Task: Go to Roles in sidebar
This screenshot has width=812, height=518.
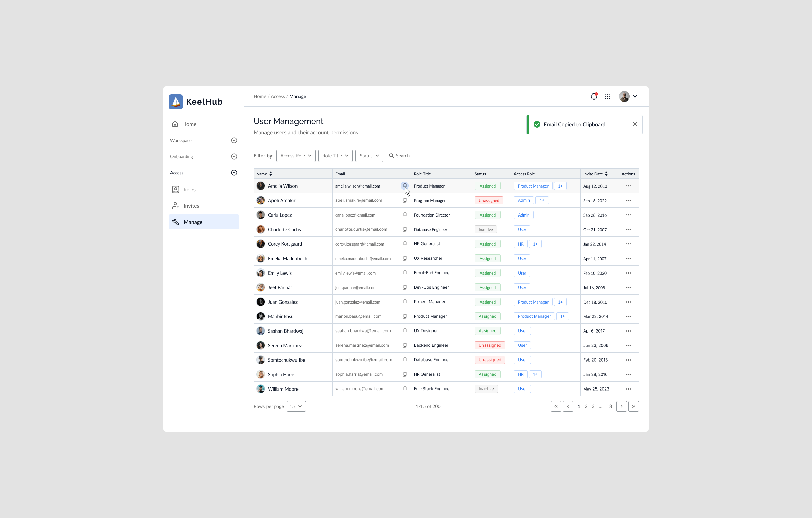Action: pos(189,190)
